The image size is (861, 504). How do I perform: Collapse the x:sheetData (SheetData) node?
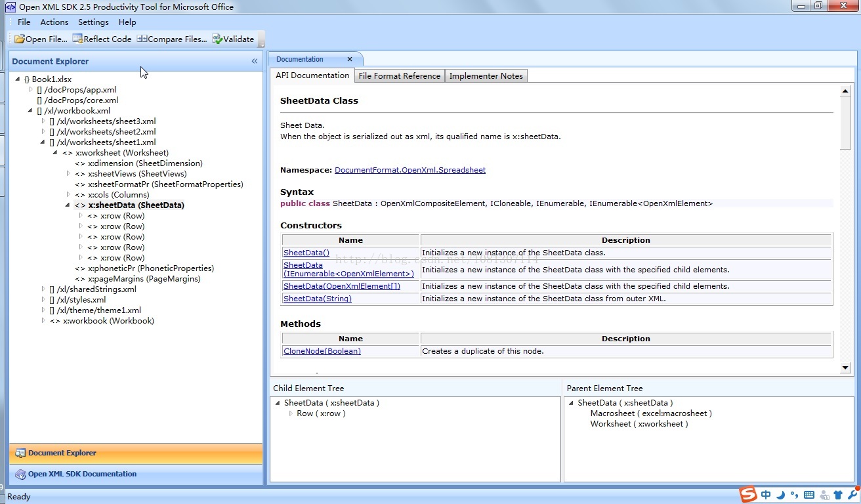68,205
